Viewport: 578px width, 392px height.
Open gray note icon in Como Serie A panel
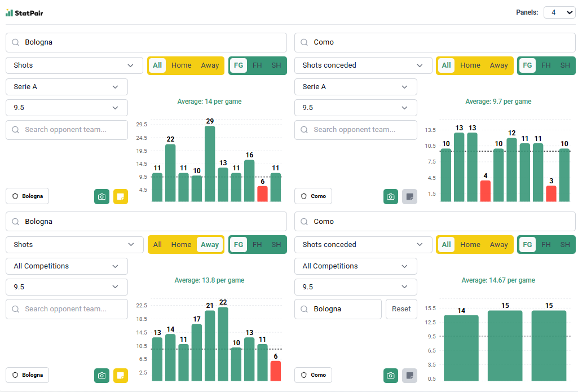point(409,196)
